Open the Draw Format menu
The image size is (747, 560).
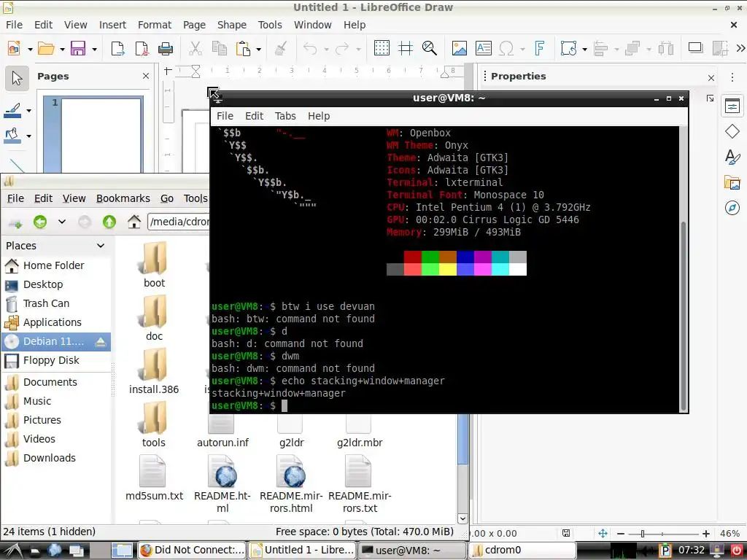[x=155, y=25]
